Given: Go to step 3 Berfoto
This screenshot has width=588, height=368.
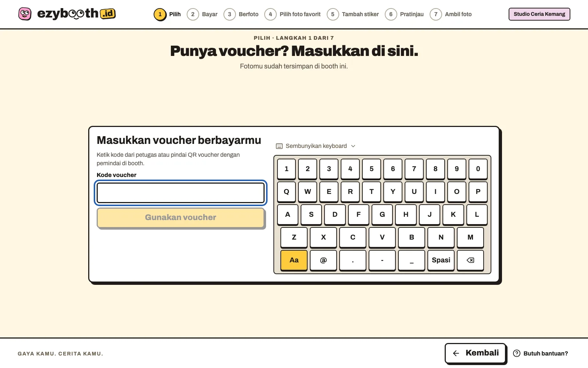Looking at the screenshot, I should 241,14.
